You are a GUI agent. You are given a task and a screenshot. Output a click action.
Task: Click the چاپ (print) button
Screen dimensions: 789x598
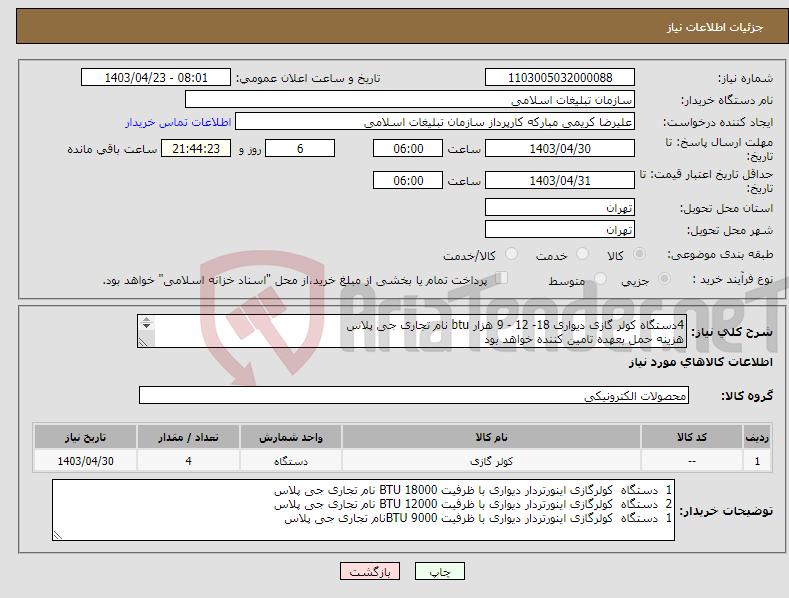pos(439,571)
